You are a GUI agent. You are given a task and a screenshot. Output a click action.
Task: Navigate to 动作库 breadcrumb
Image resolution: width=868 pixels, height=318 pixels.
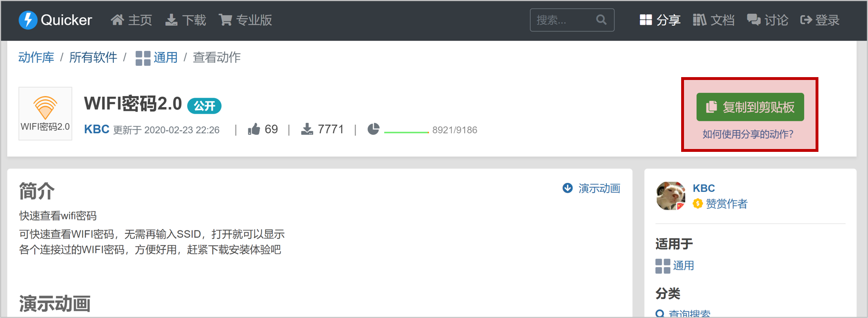[36, 58]
